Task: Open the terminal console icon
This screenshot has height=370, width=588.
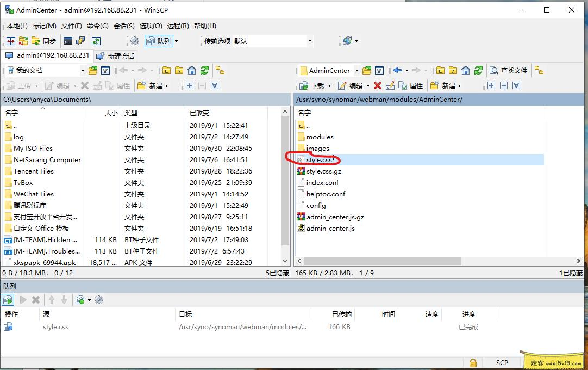Action: point(67,41)
